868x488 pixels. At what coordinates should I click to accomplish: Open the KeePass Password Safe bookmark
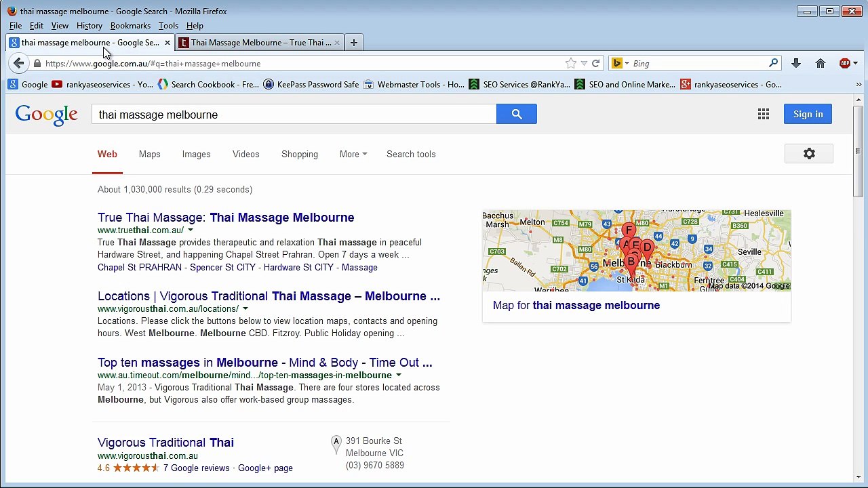pos(311,85)
